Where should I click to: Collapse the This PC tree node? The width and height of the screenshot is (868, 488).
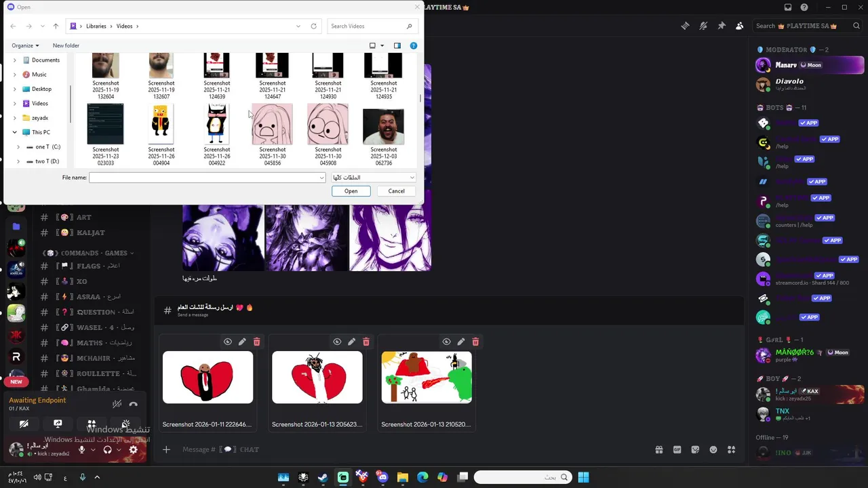[15, 132]
